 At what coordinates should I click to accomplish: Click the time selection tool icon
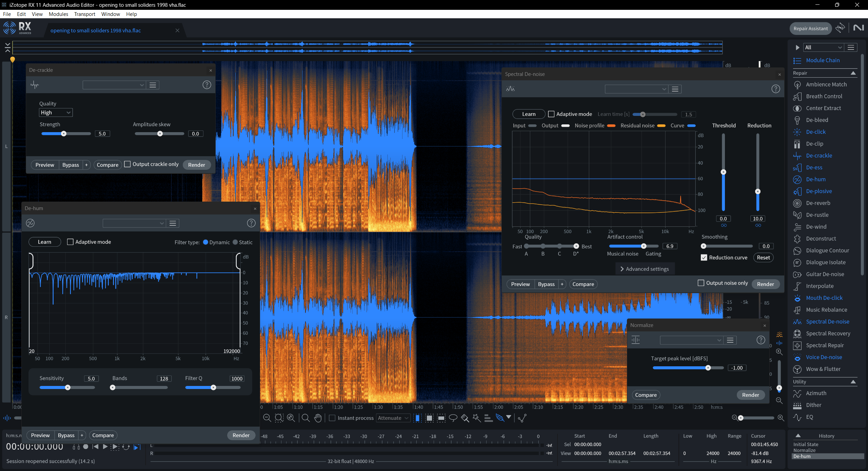[418, 418]
